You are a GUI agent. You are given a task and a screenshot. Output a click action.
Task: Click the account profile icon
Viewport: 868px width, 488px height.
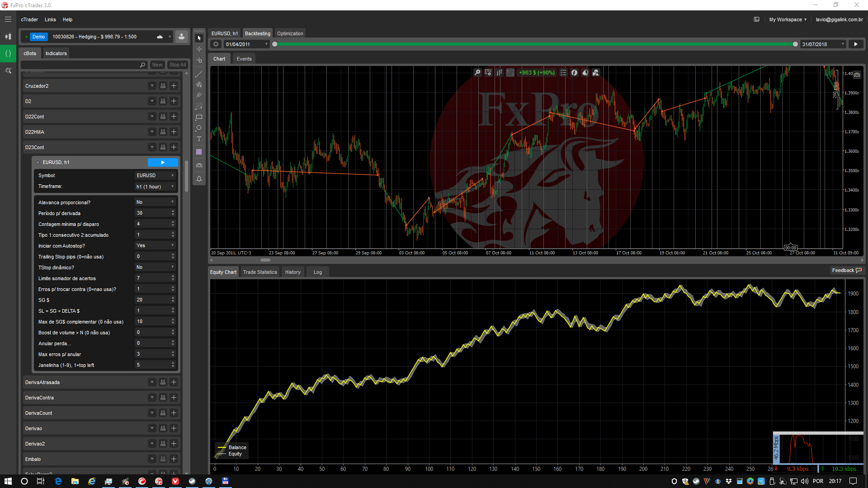[x=181, y=37]
